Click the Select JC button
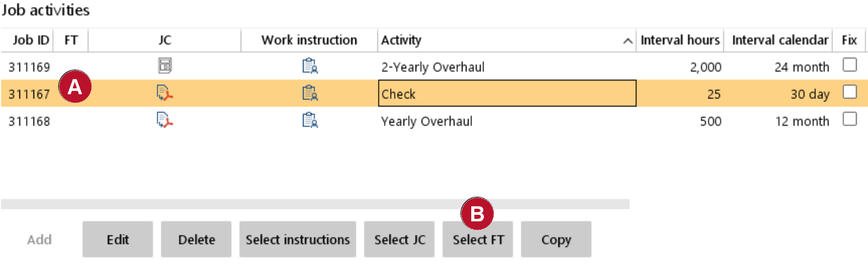This screenshot has height=267, width=868. click(399, 240)
